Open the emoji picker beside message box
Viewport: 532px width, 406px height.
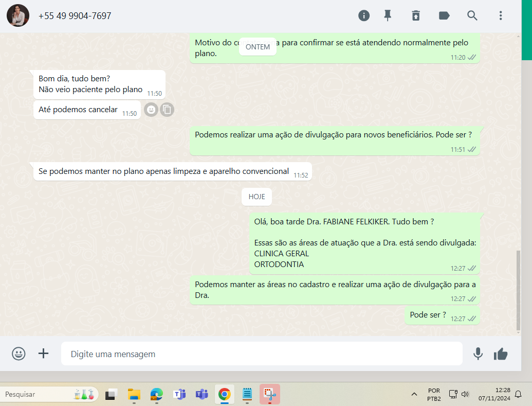19,354
